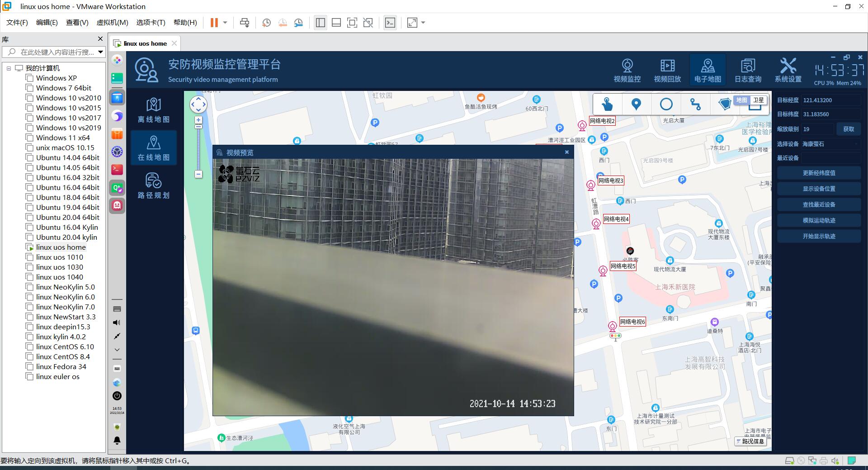This screenshot has width=868, height=470.
Task: Toggle the VMware thumbnail bar view icon
Action: pos(336,23)
